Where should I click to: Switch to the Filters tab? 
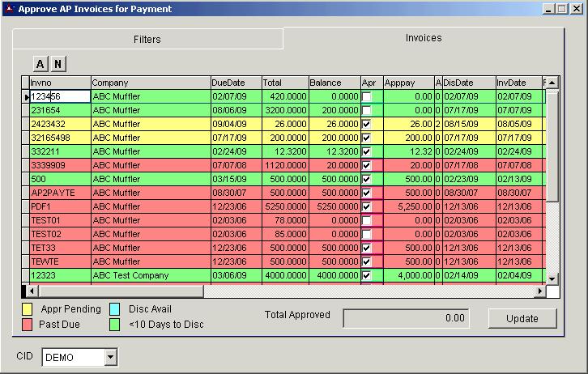tap(147, 39)
